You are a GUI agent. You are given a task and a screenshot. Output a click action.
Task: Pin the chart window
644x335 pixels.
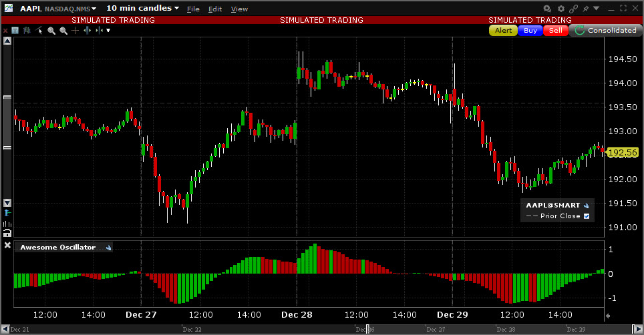tap(586, 9)
